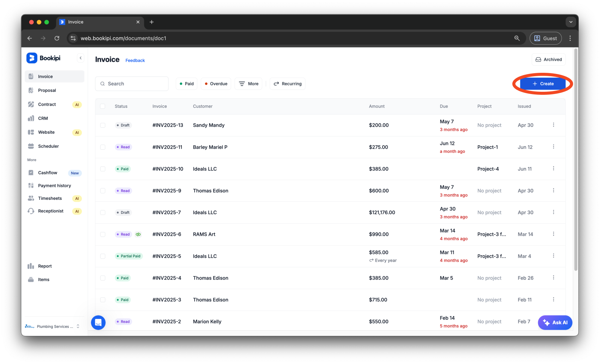Open the browser three-dot menu
Image resolution: width=600 pixels, height=364 pixels.
click(x=570, y=38)
